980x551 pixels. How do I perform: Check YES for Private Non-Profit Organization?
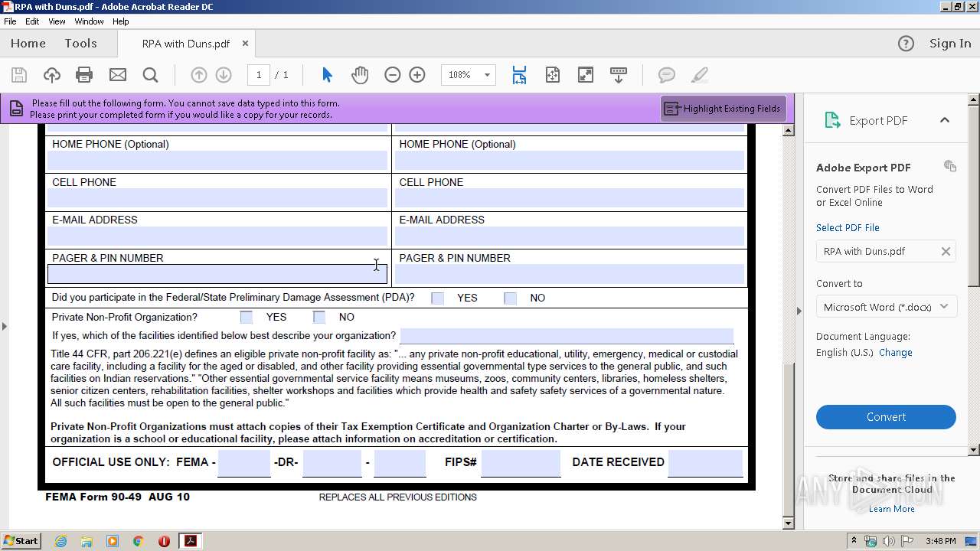(247, 317)
